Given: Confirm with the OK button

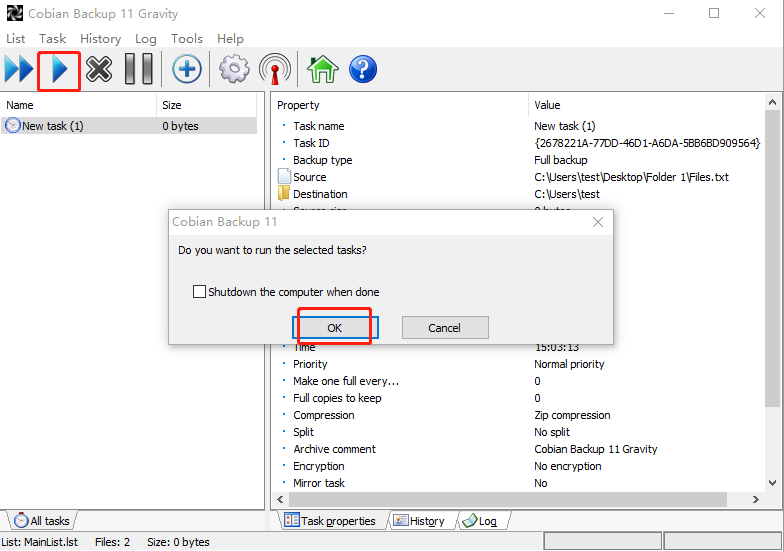Looking at the screenshot, I should coord(334,328).
